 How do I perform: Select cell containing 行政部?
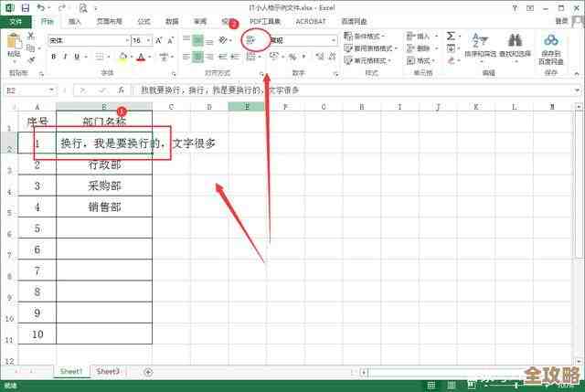pyautogui.click(x=104, y=164)
